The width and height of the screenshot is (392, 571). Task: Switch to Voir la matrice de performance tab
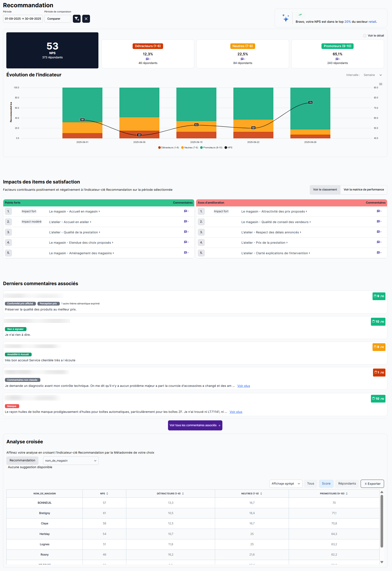[363, 190]
